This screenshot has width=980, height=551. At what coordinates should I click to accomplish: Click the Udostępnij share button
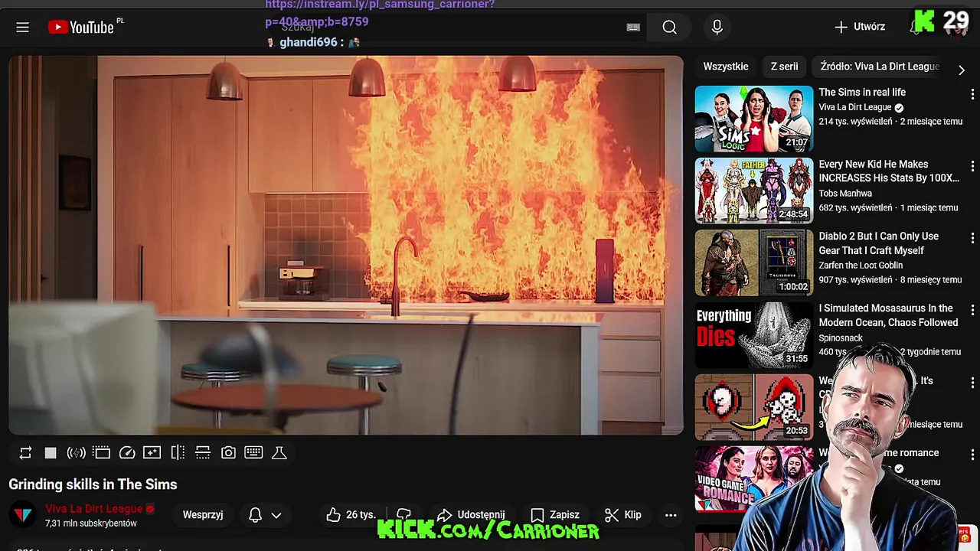pos(470,515)
